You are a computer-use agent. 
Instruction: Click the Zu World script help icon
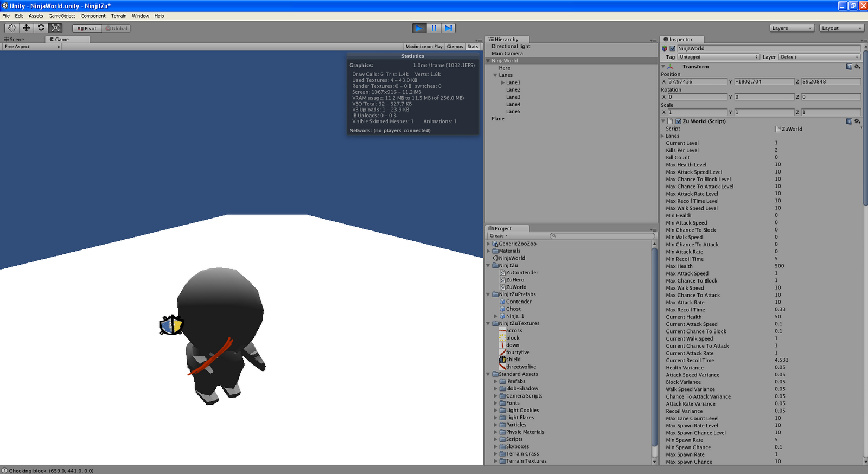tap(849, 121)
